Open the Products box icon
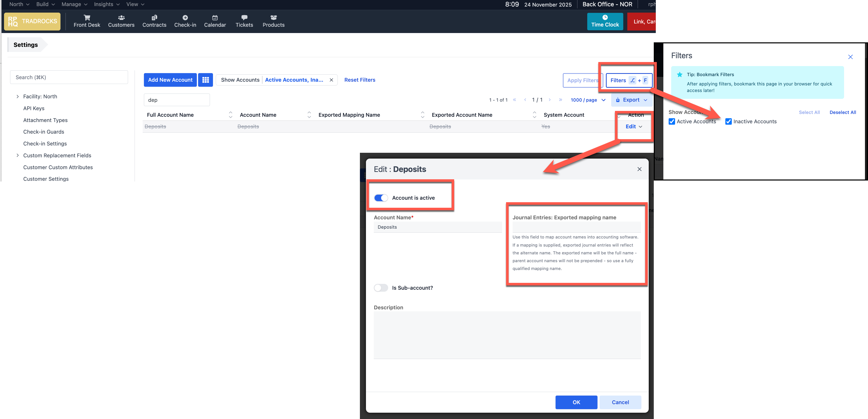The width and height of the screenshot is (868, 419). [x=273, y=18]
